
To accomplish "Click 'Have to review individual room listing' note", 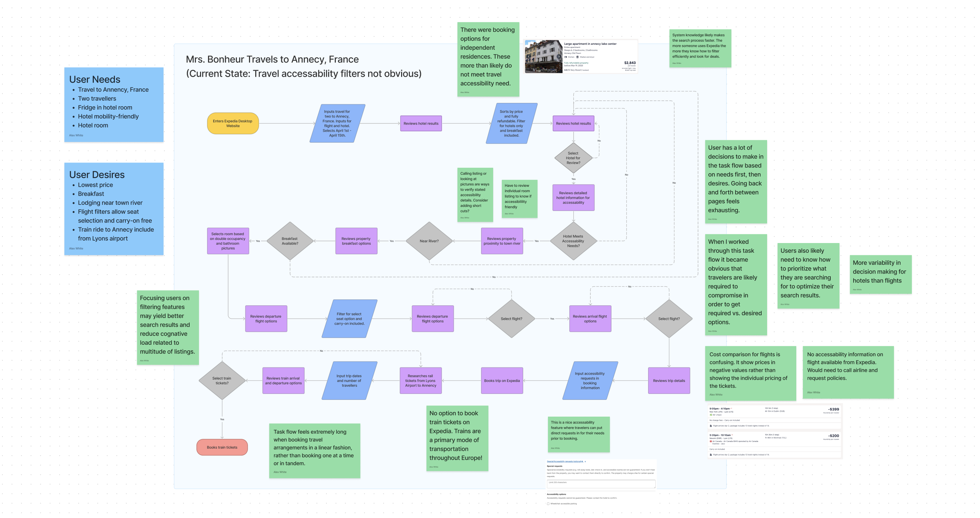I will 519,199.
